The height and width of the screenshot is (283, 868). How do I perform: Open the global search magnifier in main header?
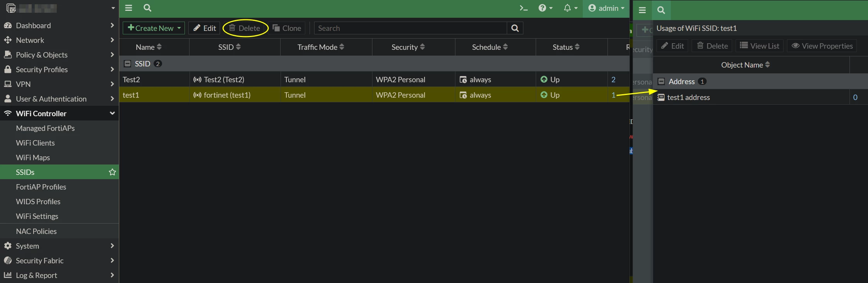click(147, 8)
